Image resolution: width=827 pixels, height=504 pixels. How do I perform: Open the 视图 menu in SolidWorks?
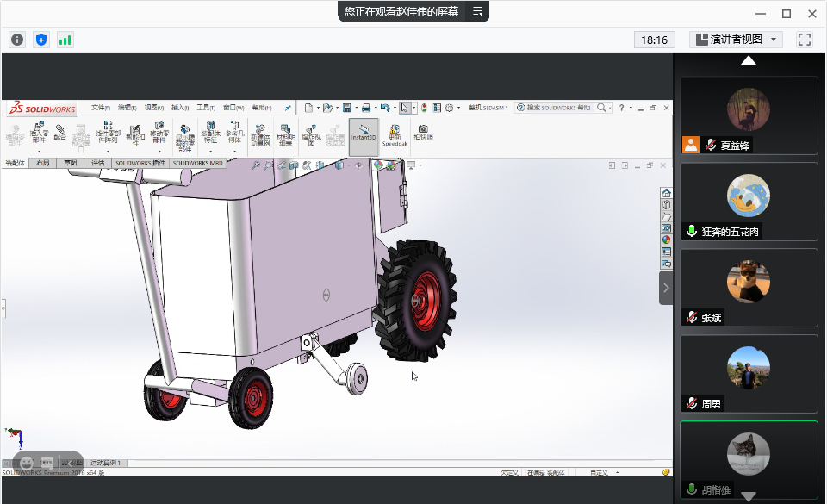(x=154, y=108)
